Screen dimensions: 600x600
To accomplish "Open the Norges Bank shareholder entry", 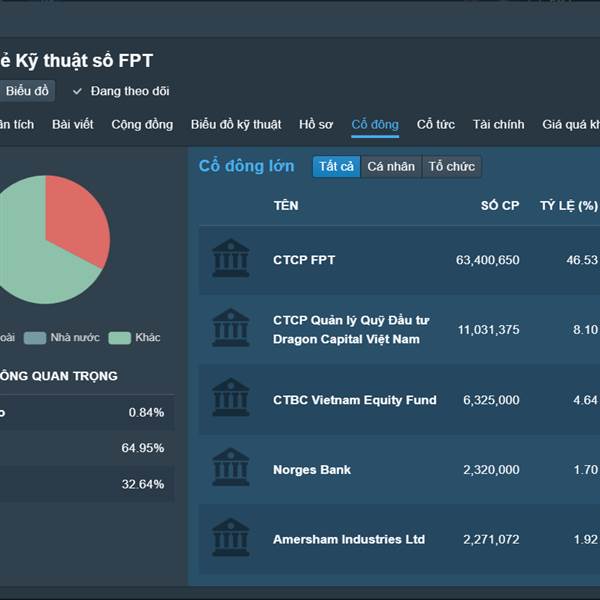I will coord(312,470).
